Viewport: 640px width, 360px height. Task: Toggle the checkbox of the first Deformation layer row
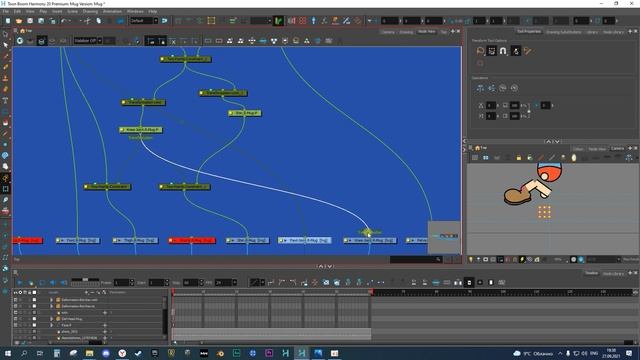(16, 300)
